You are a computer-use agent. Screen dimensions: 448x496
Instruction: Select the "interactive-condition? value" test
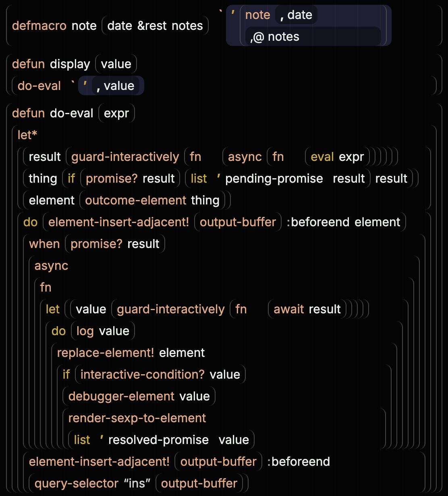coord(160,375)
